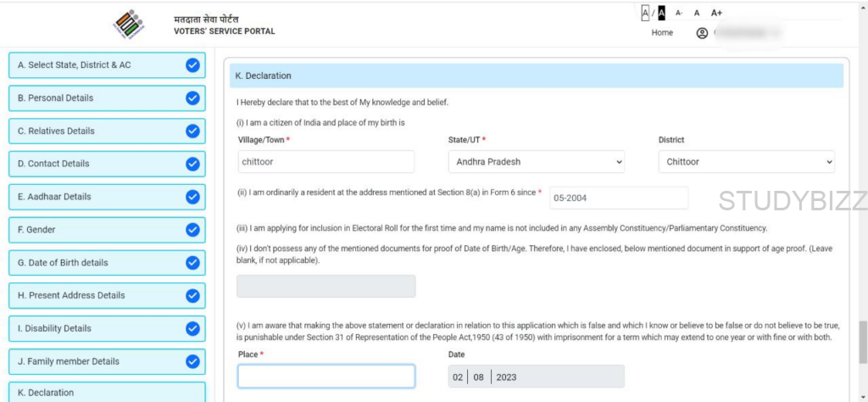Decrease font size with A- icon

coord(679,13)
